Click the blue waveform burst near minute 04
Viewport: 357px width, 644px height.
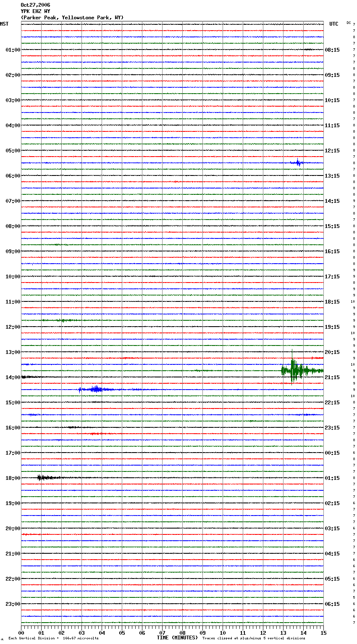pyautogui.click(x=96, y=390)
